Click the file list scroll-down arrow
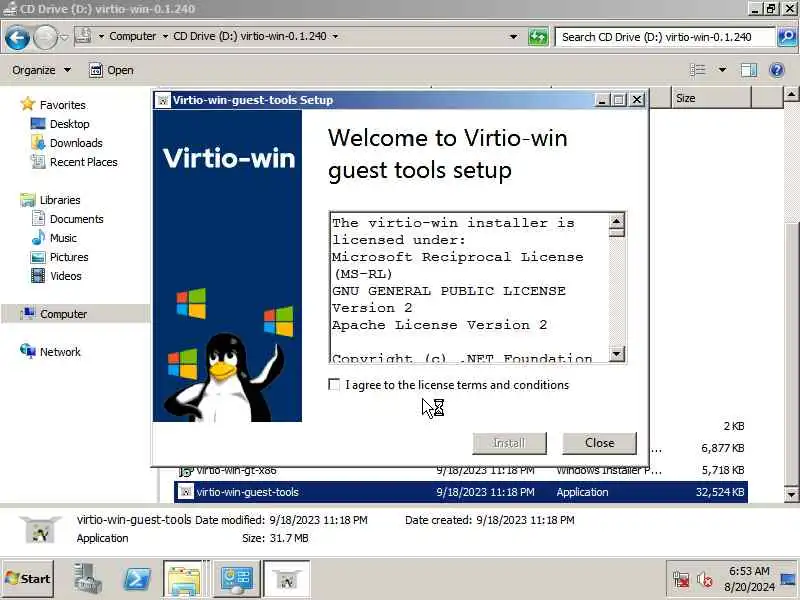Viewport: 800px width, 600px height. (x=791, y=494)
